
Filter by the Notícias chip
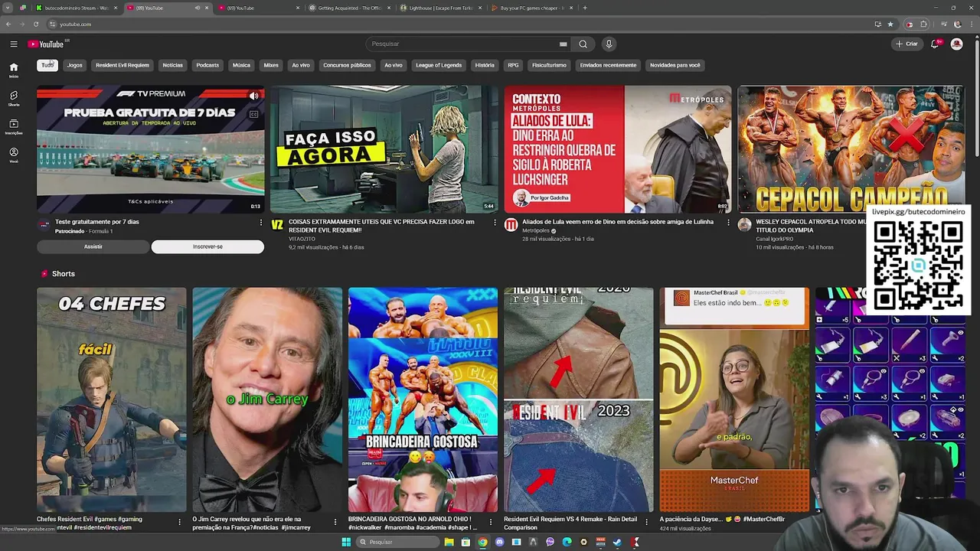[x=173, y=65]
